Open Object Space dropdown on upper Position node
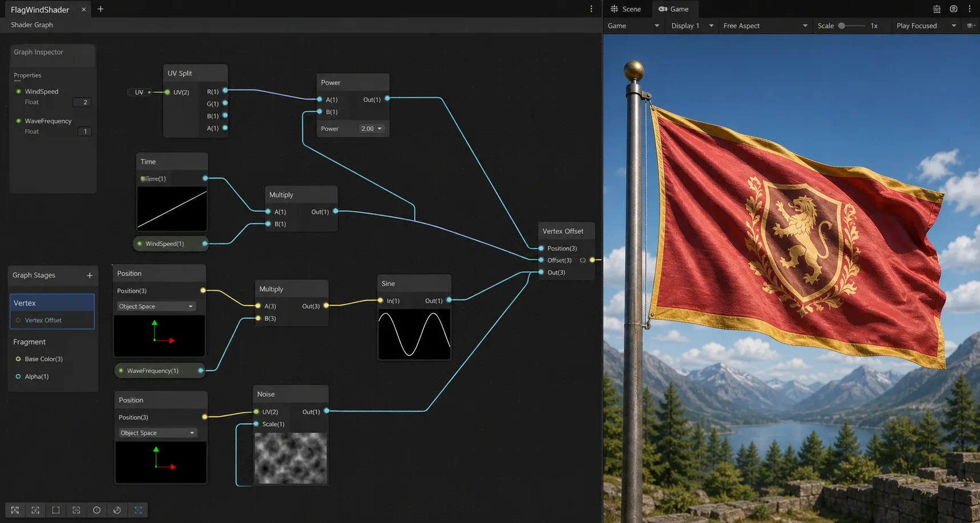980x523 pixels. [156, 307]
